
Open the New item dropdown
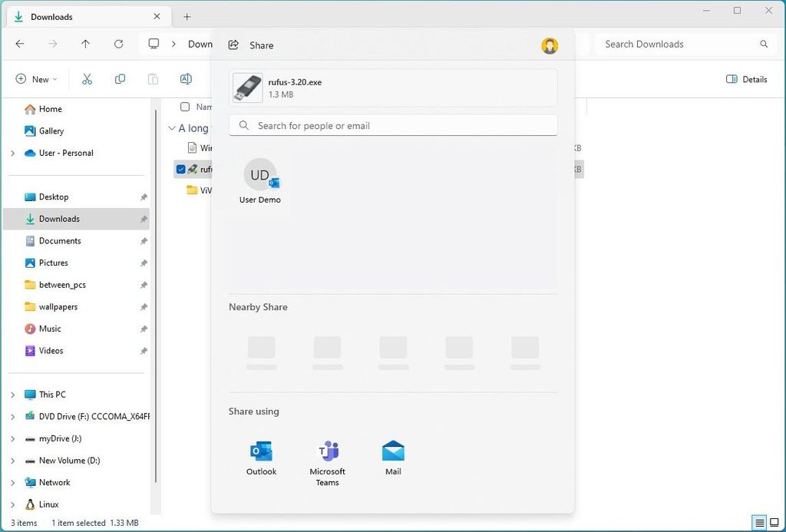pyautogui.click(x=35, y=78)
